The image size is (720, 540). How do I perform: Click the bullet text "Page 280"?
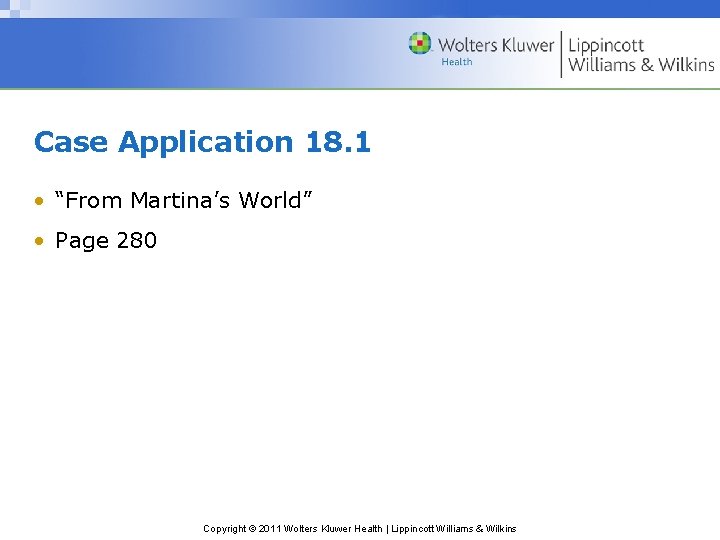click(x=106, y=241)
